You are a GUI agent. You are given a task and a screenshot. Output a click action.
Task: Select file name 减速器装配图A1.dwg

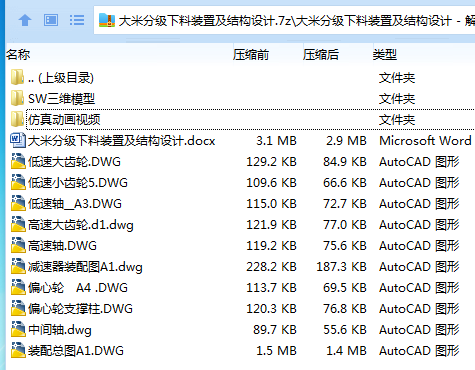[85, 267]
